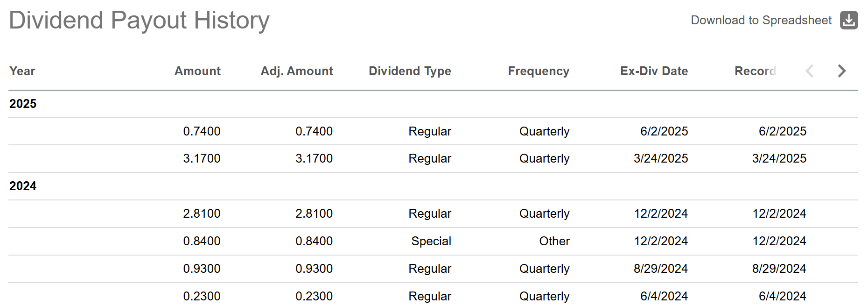Click the Download to Spreadsheet link
Screen dimensions: 868x306
(761, 20)
